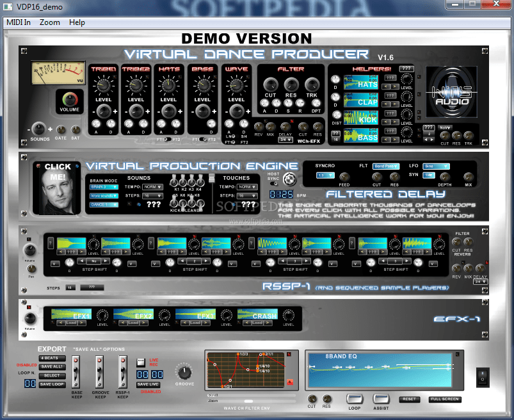Open the Zoom menu

(50, 22)
